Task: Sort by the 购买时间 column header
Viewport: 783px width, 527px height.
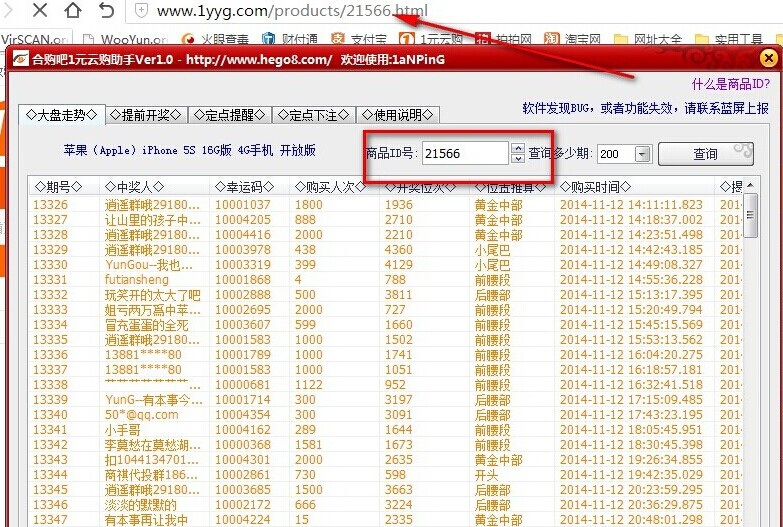Action: point(634,187)
